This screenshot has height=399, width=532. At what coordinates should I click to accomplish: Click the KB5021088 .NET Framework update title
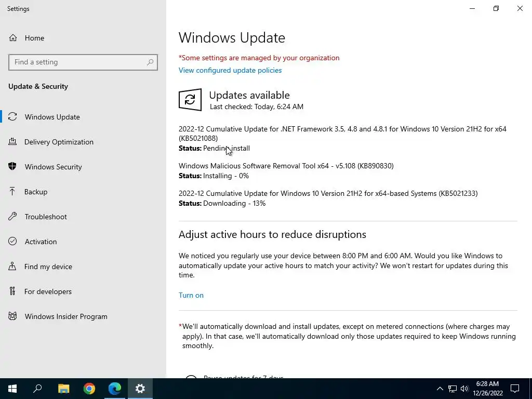coord(342,134)
